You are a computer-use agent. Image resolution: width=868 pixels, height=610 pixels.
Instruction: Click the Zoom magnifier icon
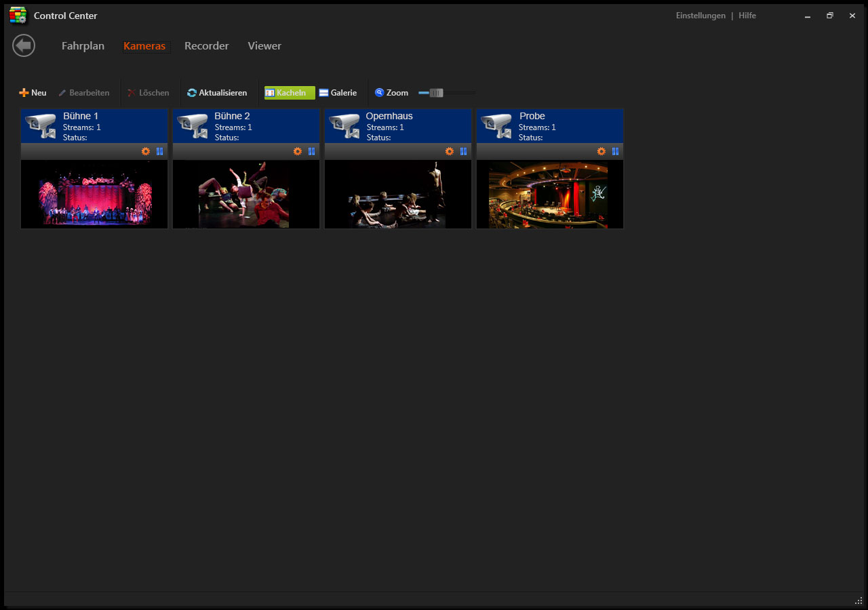[380, 93]
